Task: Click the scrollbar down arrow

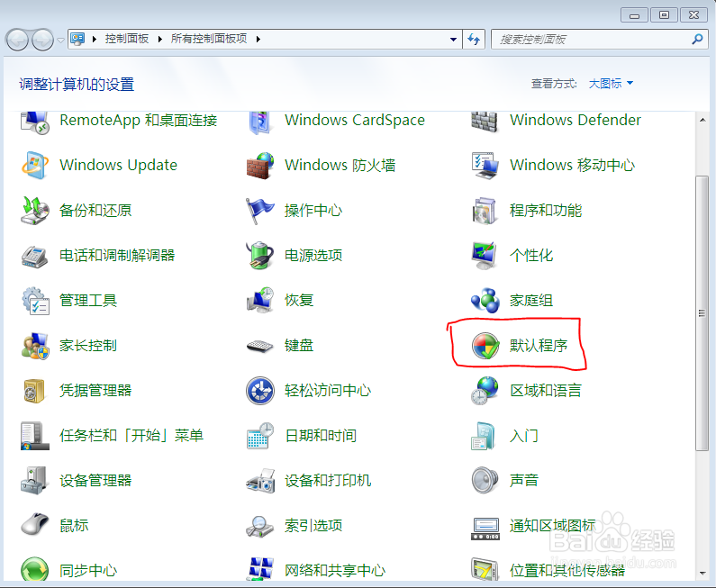Action: (x=702, y=574)
